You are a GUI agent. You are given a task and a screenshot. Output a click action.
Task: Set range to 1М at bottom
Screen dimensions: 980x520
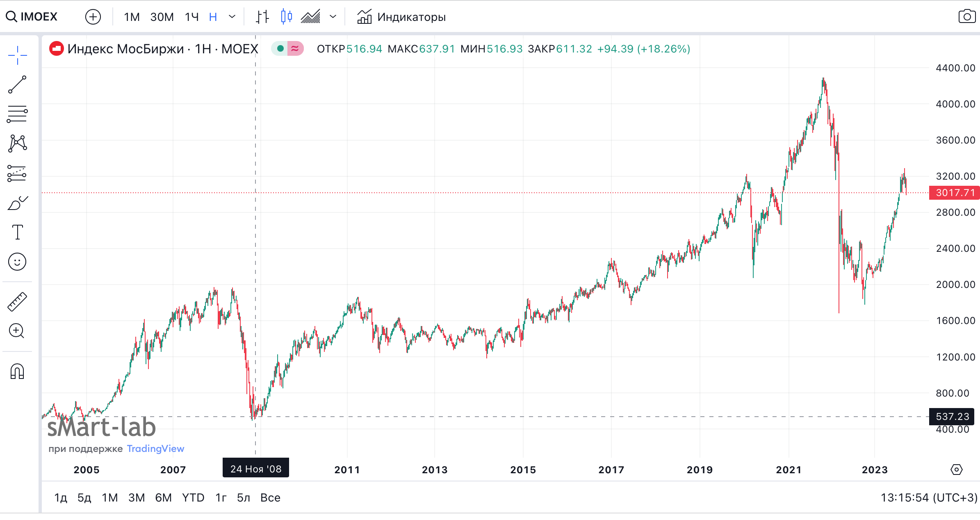coord(109,497)
